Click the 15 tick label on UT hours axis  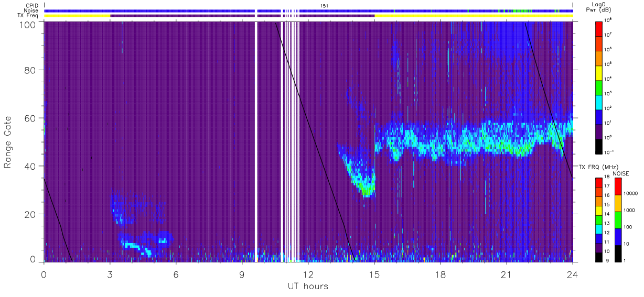tap(374, 274)
